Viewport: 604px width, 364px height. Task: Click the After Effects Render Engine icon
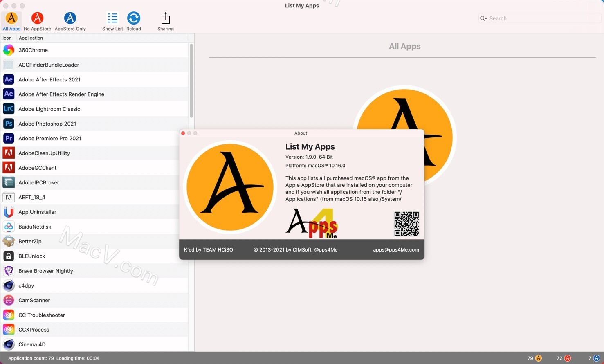click(9, 94)
